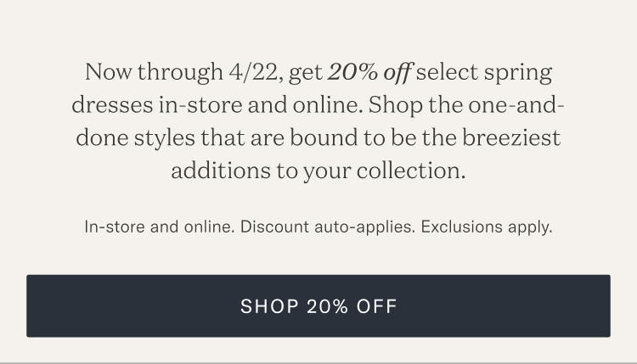Screen dimensions: 637x364
Task: Click the word "SHOP" on the dark button
Action: [270, 306]
